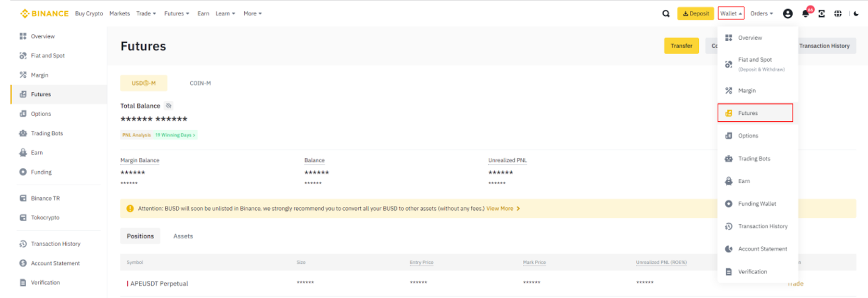Click the Transaction History button at top right

coord(824,46)
